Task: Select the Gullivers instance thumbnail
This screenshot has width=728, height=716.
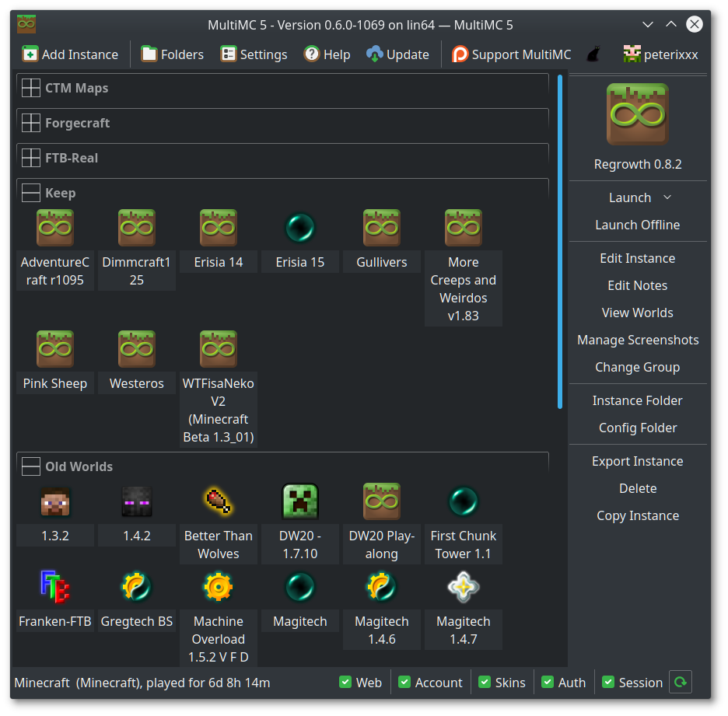Action: pyautogui.click(x=381, y=228)
